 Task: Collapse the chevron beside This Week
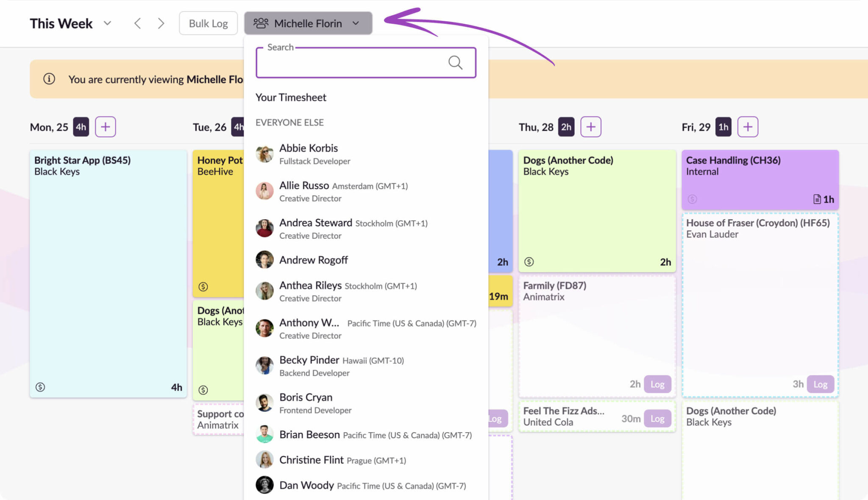coord(107,23)
